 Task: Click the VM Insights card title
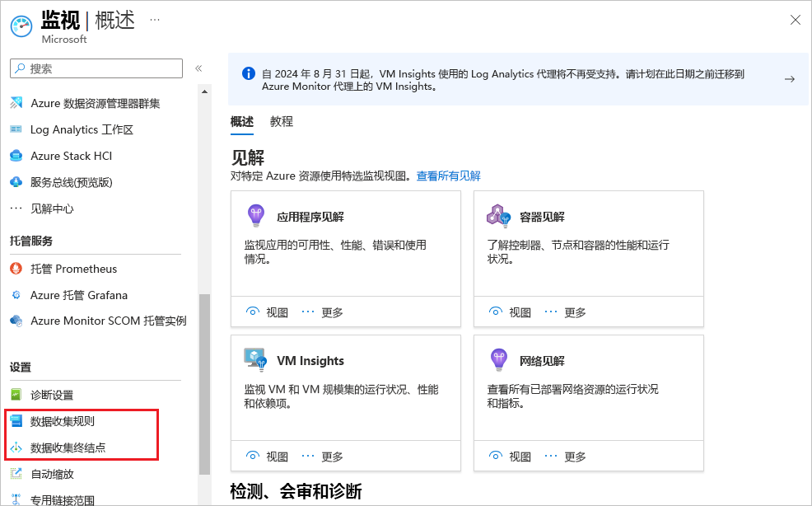[310, 361]
